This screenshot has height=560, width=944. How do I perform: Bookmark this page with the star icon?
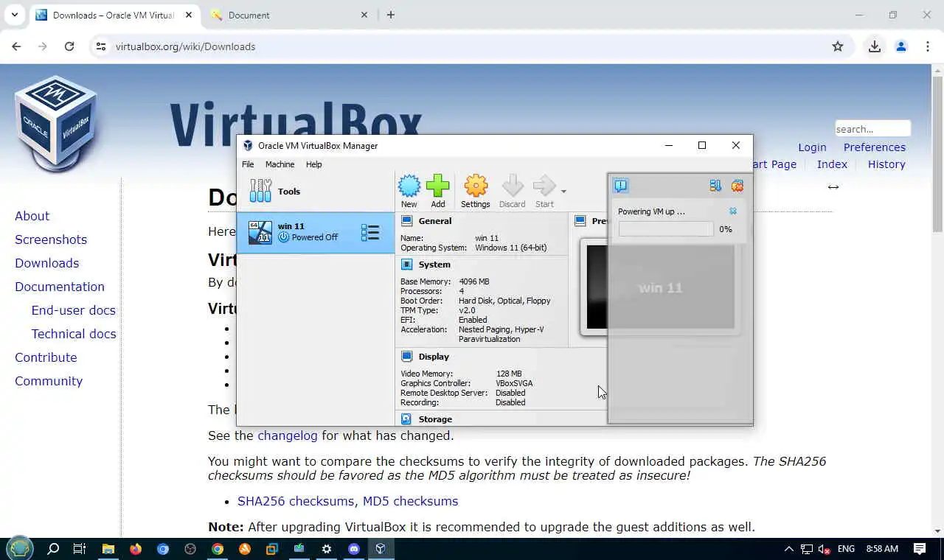click(838, 46)
